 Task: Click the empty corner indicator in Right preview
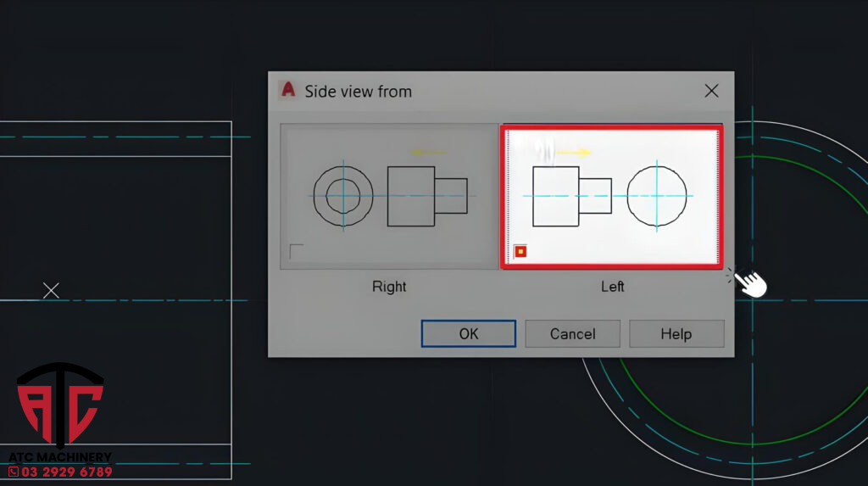coord(296,251)
